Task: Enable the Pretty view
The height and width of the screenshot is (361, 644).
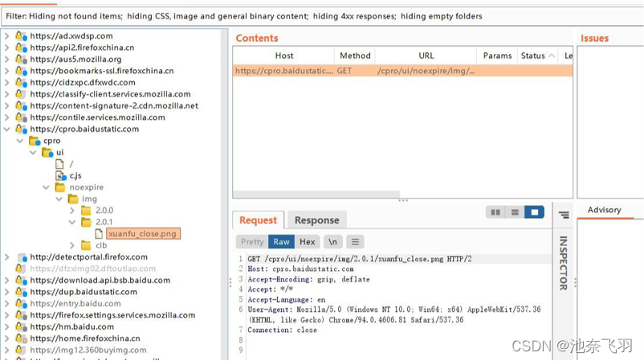Action: [252, 242]
